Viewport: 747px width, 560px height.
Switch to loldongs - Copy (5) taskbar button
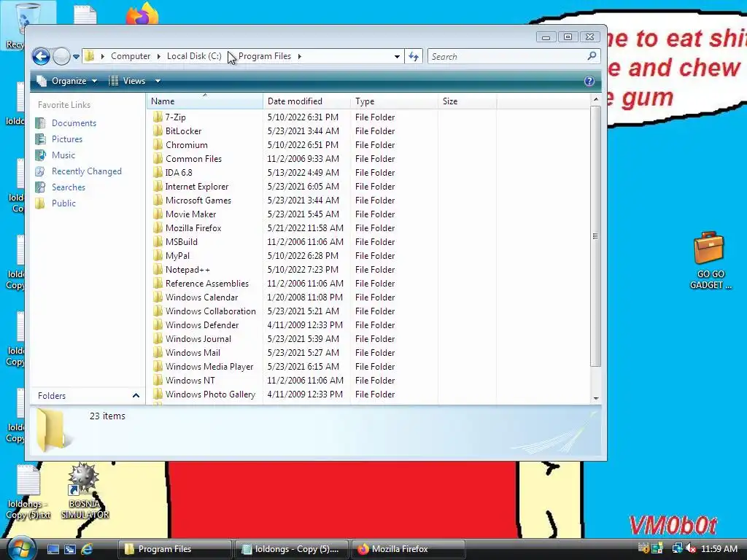(290, 549)
